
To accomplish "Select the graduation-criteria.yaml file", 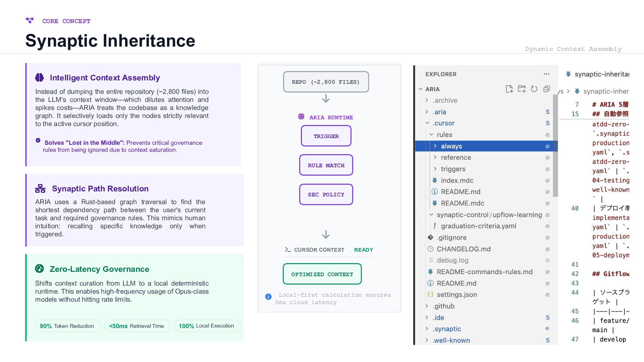I will (x=478, y=226).
